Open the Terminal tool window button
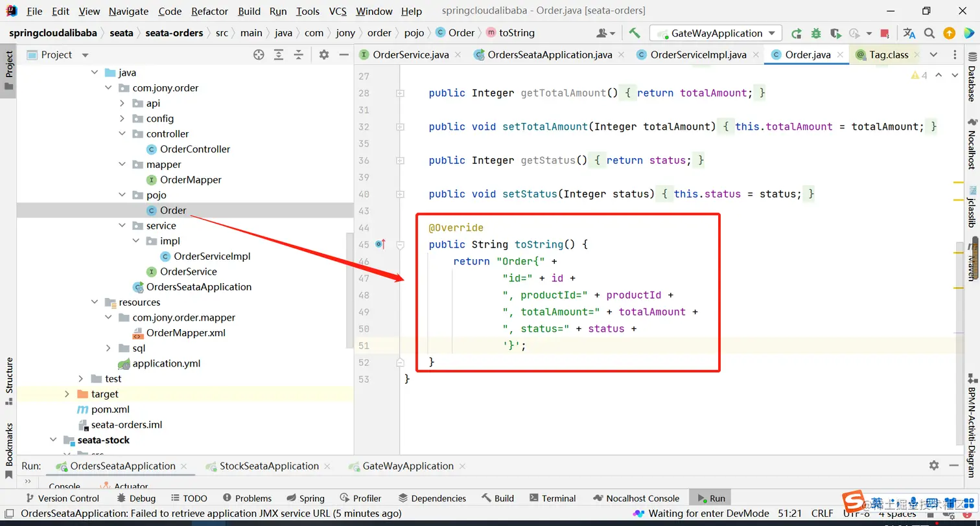This screenshot has height=526, width=980. point(552,498)
